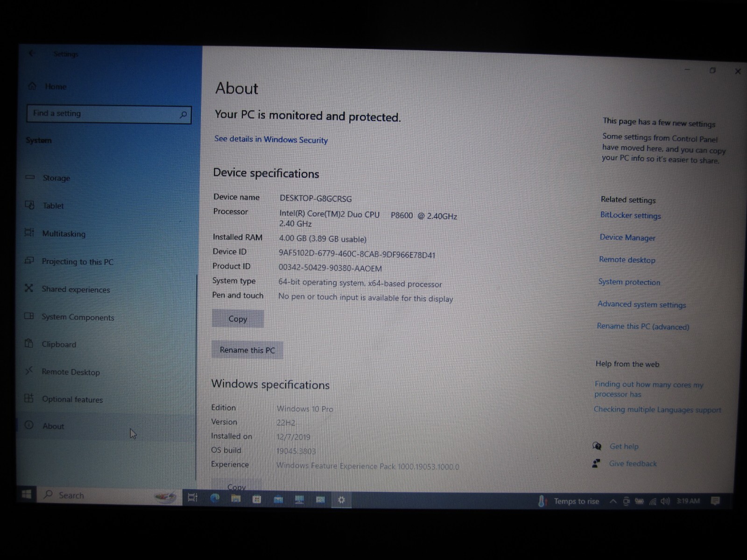Select Product ID 00342-50429-90380-AAOEM
Screen dimensions: 747x560
(330, 268)
